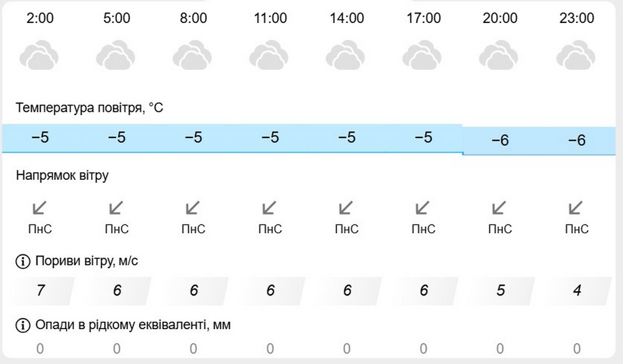Click the ПнС label under 11:00
The width and height of the screenshot is (623, 364).
pyautogui.click(x=270, y=230)
